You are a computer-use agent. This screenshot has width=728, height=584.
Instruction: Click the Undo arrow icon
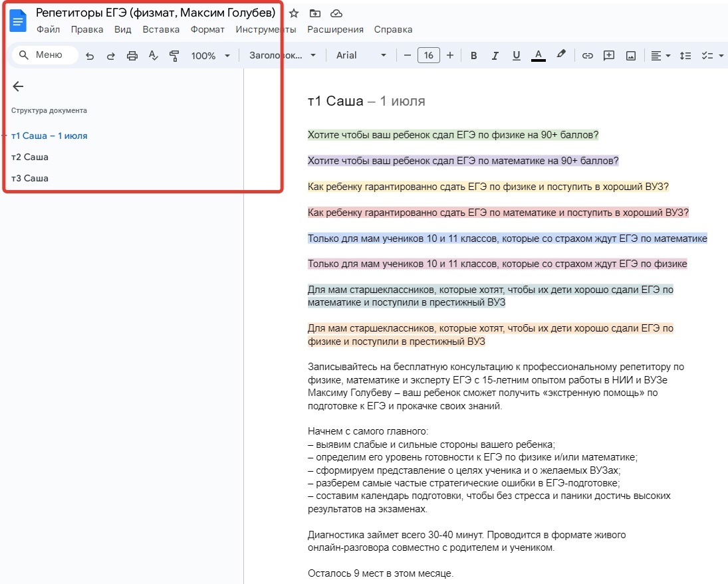90,56
